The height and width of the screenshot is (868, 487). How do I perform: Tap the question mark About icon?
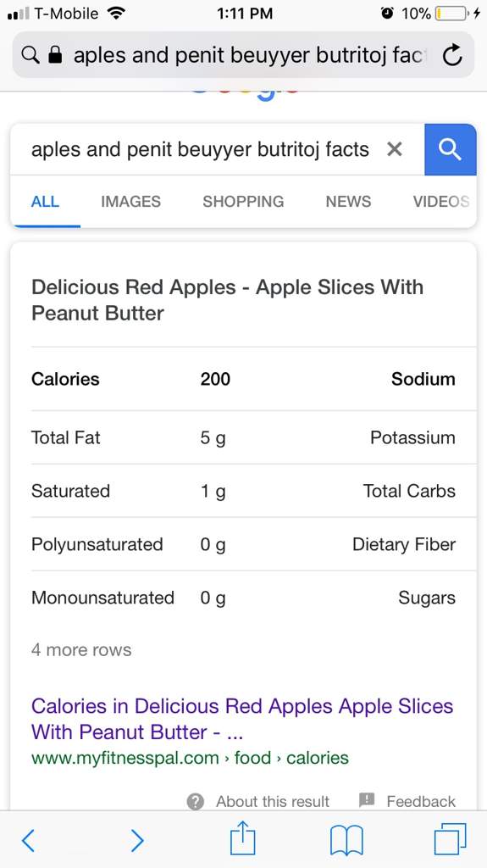tap(196, 801)
